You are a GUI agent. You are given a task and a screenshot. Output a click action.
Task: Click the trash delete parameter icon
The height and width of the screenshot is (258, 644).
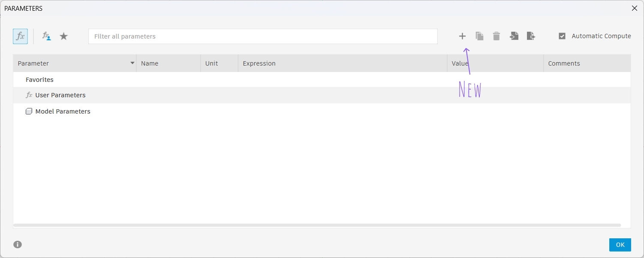(497, 36)
